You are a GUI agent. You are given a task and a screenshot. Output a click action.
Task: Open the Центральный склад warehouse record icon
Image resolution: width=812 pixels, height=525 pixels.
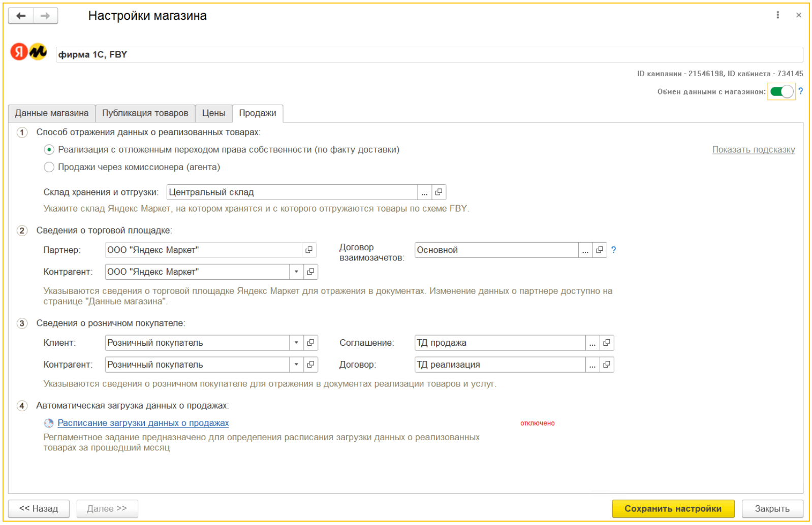coord(439,192)
